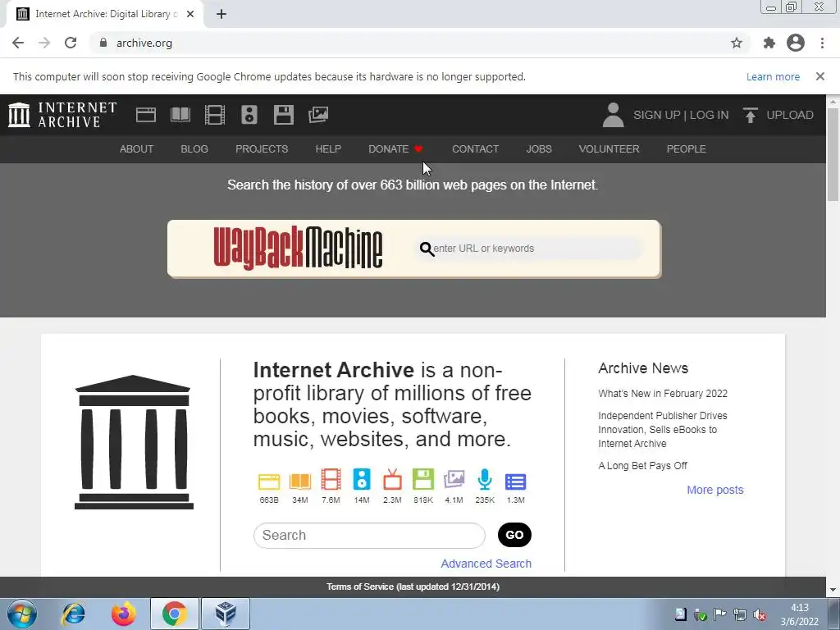The height and width of the screenshot is (630, 840).
Task: Open the VOLUNTEER menu item
Action: [x=609, y=149]
